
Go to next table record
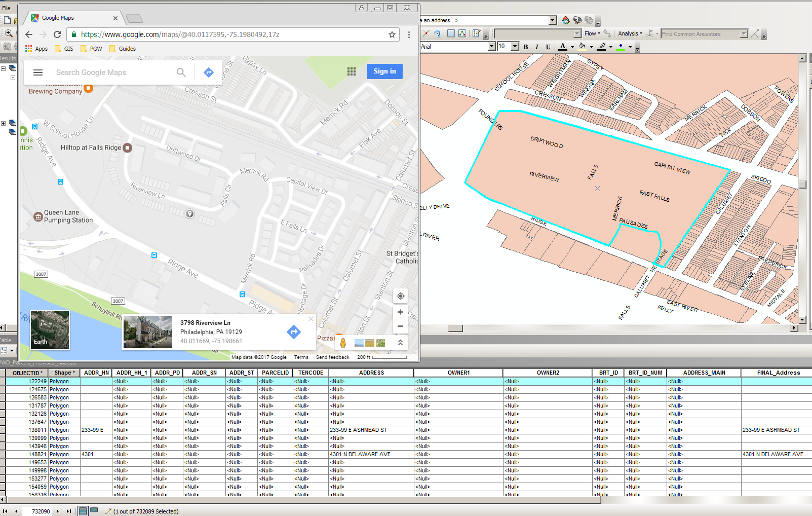click(58, 511)
